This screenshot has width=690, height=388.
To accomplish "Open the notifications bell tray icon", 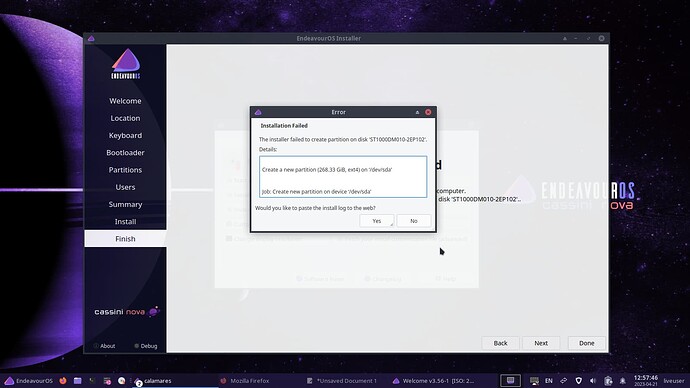I will pos(623,381).
